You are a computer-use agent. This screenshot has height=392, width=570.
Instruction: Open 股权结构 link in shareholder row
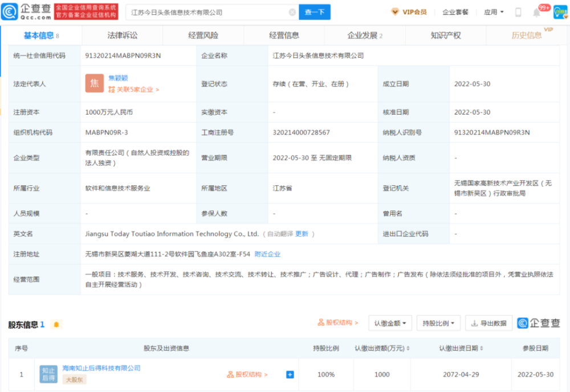point(247,374)
